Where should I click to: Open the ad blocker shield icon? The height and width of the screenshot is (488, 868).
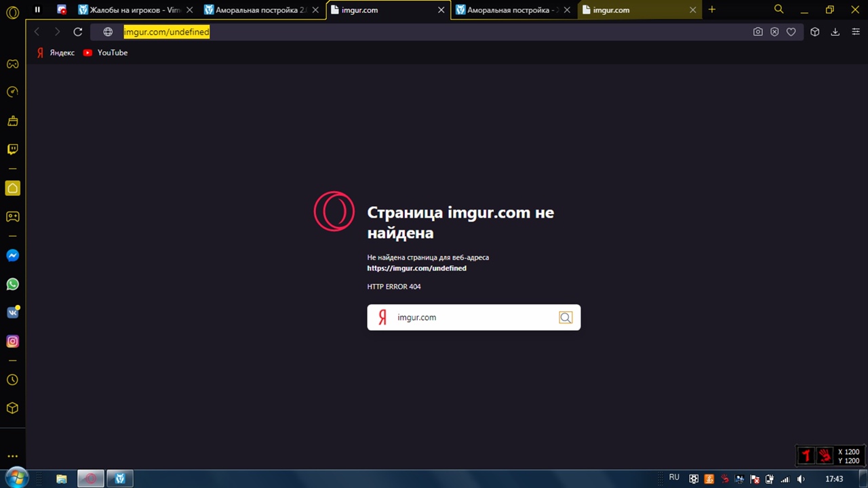coord(774,32)
